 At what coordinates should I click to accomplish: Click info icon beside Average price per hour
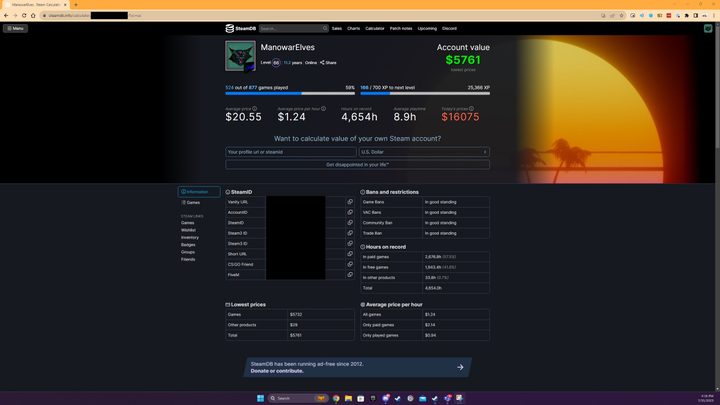click(323, 109)
